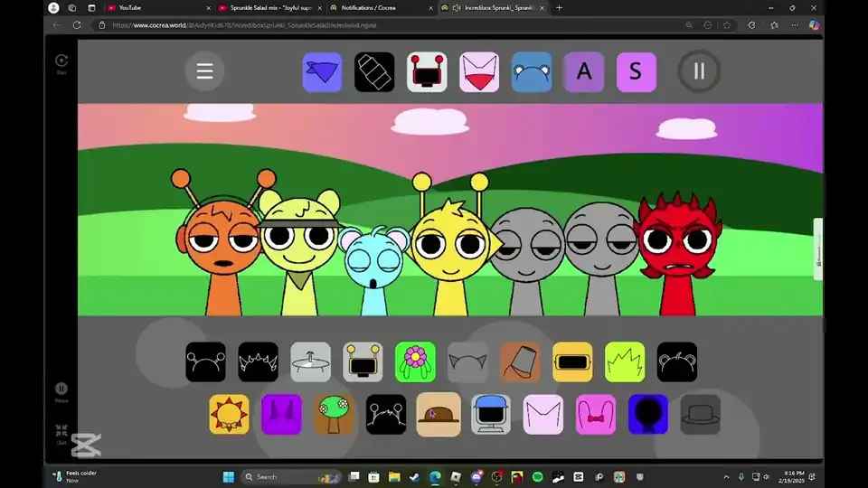Expand the Windows system tray chevron
Image resolution: width=868 pixels, height=488 pixels.
728,476
